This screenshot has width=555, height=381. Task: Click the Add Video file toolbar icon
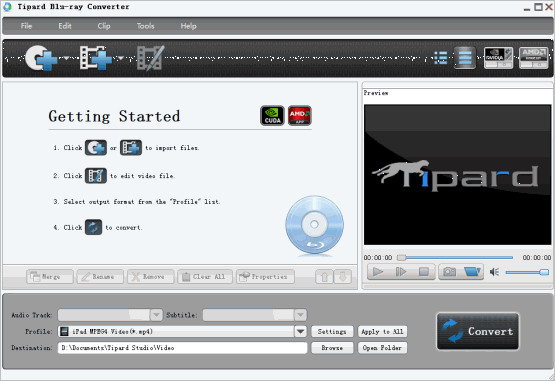(96, 58)
